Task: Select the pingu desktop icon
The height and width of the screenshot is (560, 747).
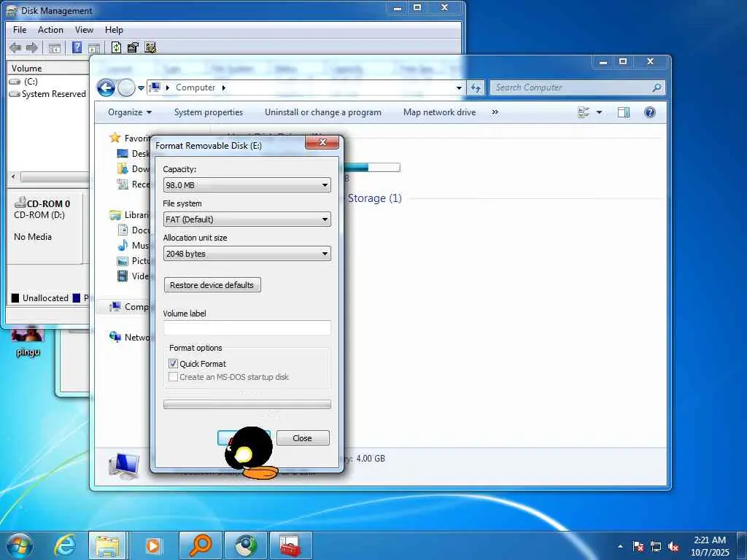Action: pos(28,341)
